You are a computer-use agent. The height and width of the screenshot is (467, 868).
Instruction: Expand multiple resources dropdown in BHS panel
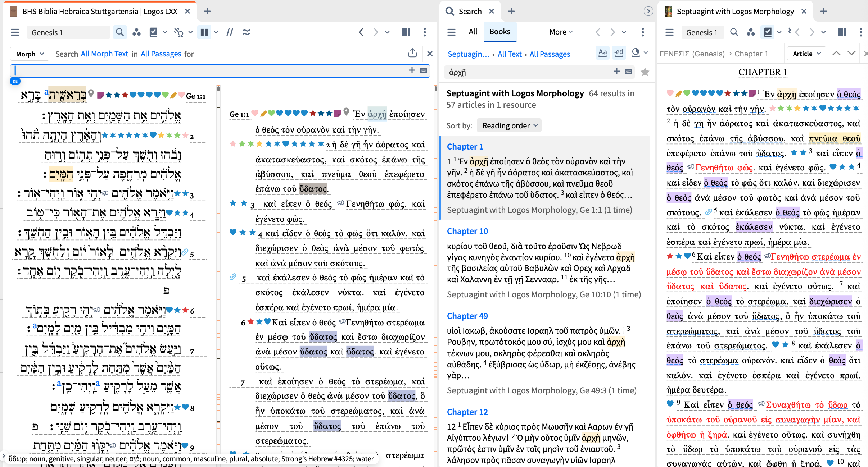click(216, 32)
